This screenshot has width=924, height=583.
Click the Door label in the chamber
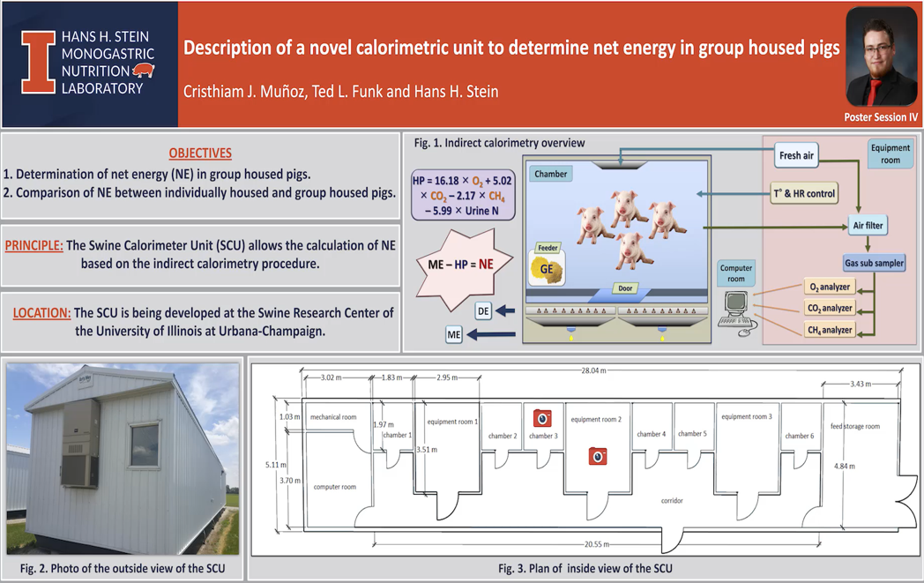(x=625, y=288)
